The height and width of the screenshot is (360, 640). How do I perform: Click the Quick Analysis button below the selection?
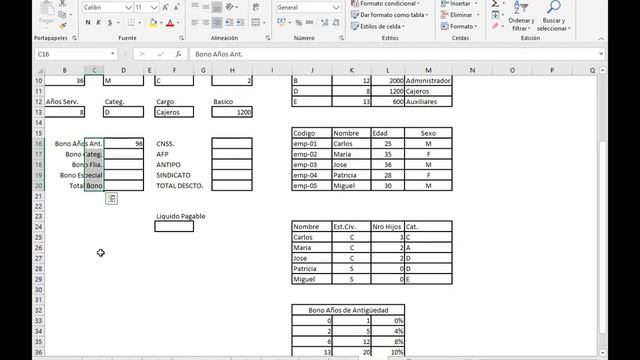point(111,198)
